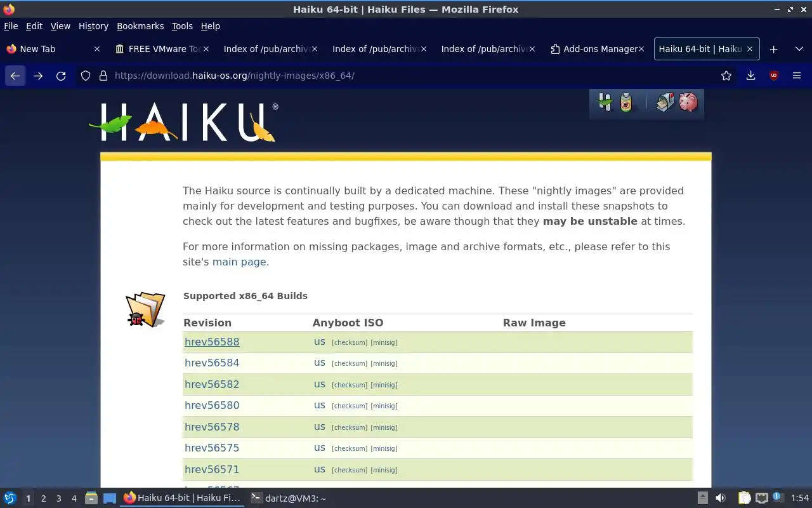The height and width of the screenshot is (508, 812).
Task: Download the 'us' ISO for hrev56588
Action: pos(320,342)
